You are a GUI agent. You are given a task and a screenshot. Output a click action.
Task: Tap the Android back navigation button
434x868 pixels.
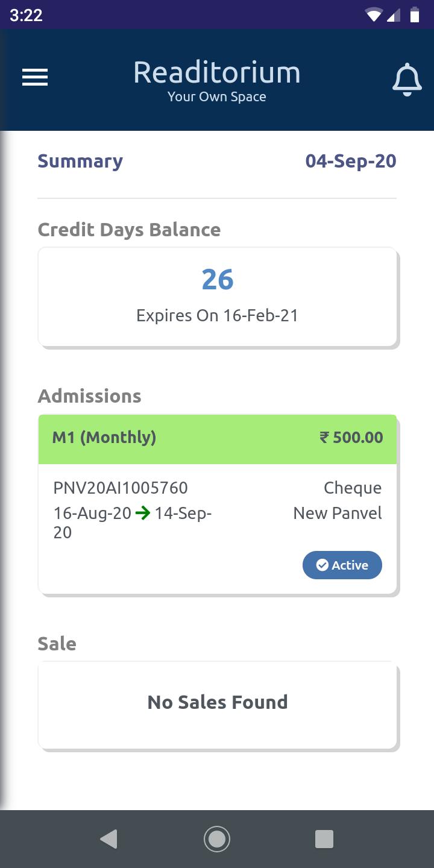click(x=108, y=839)
